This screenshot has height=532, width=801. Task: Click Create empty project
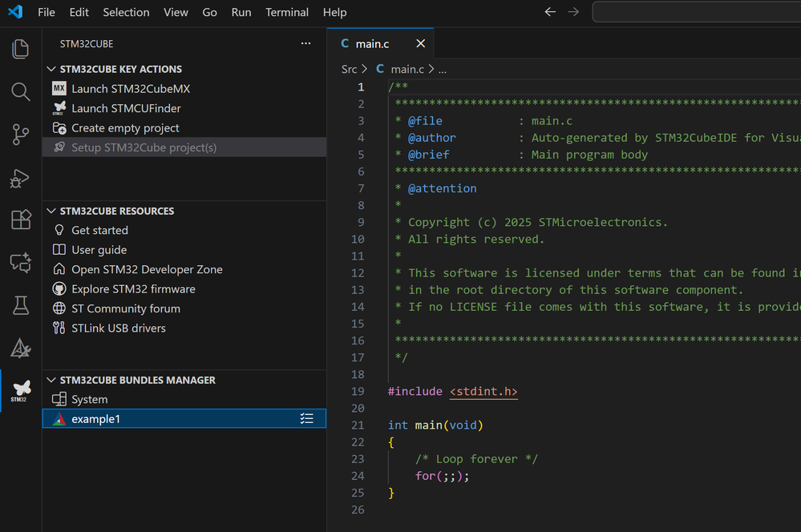click(125, 128)
